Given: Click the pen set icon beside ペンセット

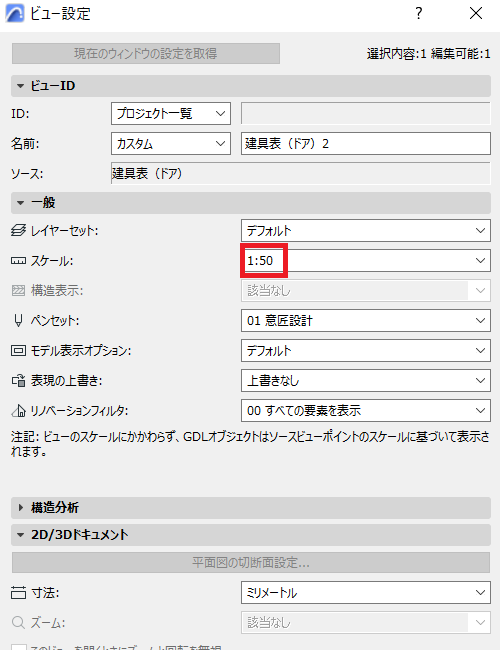Looking at the screenshot, I should click(x=18, y=320).
